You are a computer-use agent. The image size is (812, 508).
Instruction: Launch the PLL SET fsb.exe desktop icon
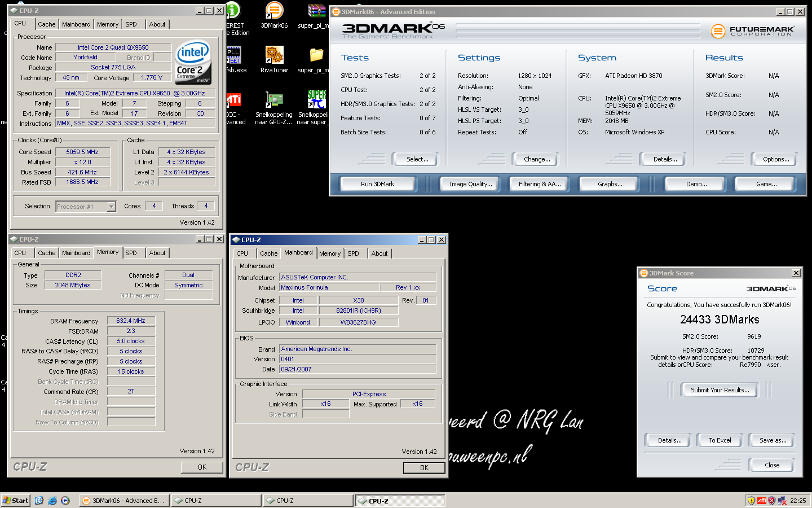point(233,55)
